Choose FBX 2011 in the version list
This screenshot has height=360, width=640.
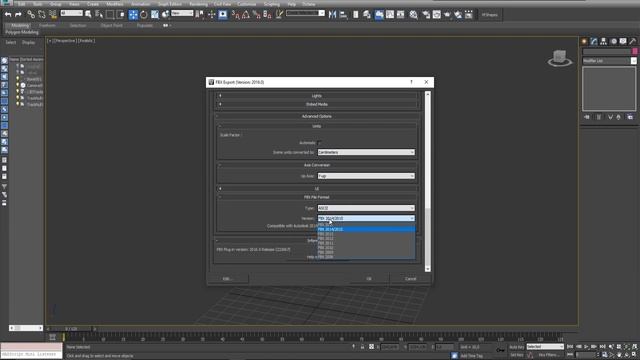(x=366, y=243)
